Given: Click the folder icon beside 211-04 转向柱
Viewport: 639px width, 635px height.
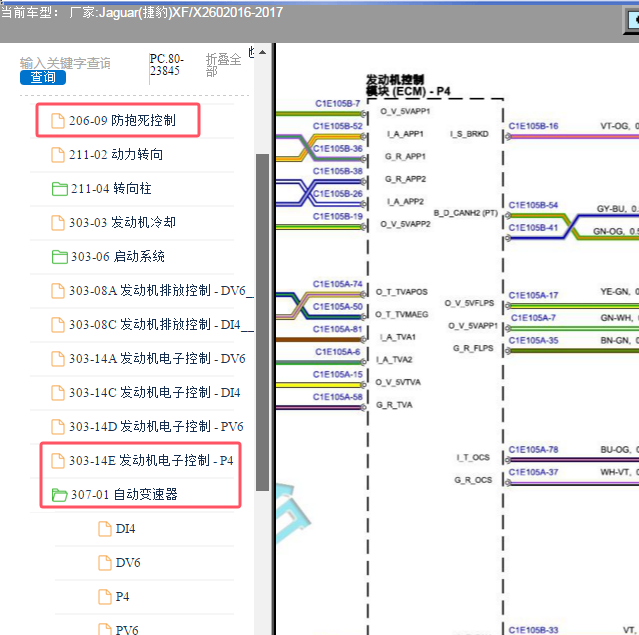Looking at the screenshot, I should (60, 189).
